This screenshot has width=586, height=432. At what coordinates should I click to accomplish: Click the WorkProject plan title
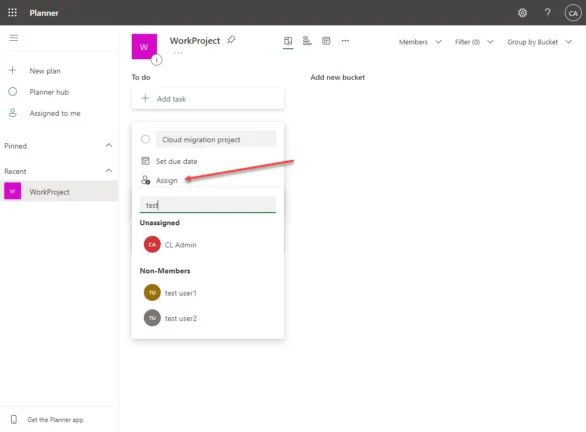click(195, 40)
